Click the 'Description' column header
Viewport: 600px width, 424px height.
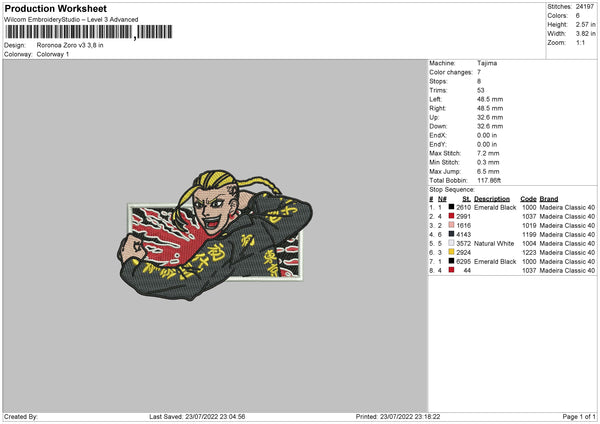492,199
